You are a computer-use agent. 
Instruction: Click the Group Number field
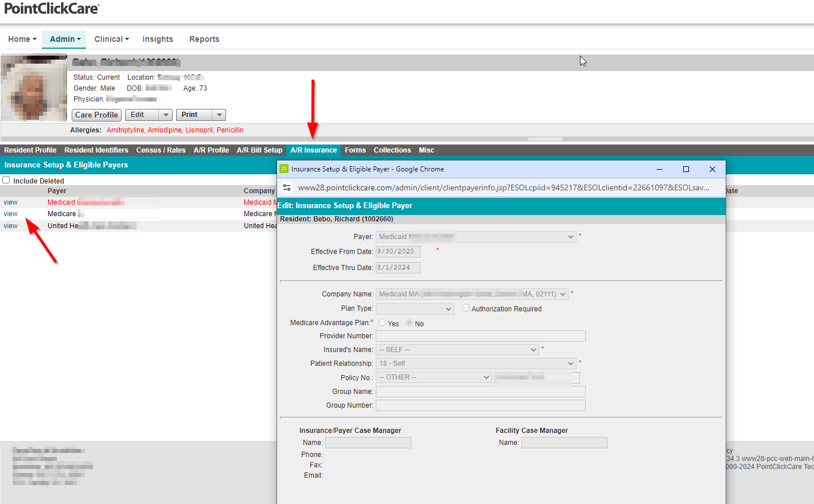click(x=481, y=405)
